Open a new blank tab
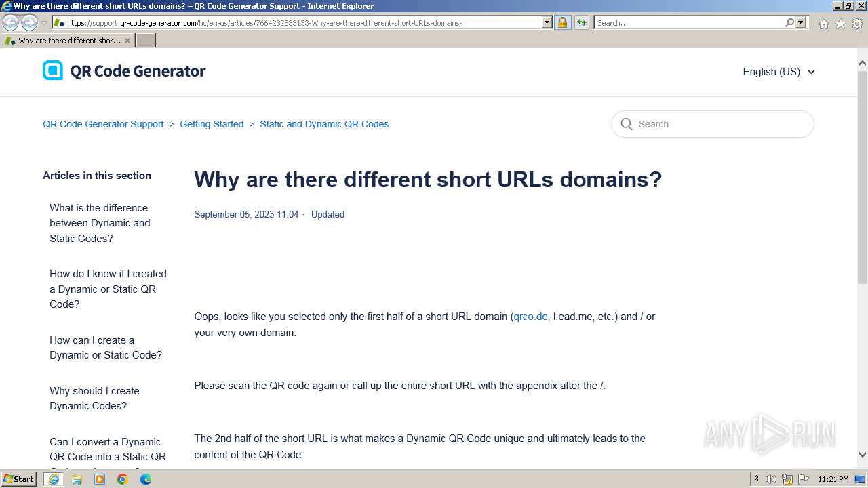This screenshot has width=868, height=488. 146,41
